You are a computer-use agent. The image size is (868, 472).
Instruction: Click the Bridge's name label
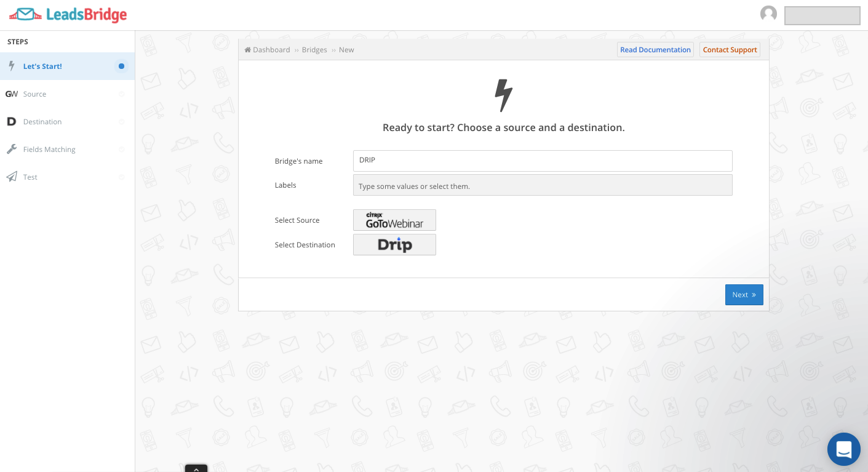click(x=298, y=161)
